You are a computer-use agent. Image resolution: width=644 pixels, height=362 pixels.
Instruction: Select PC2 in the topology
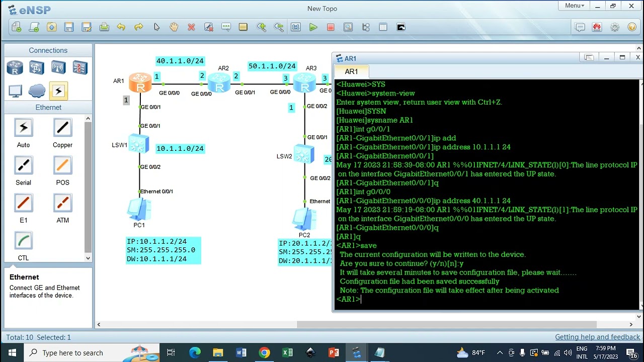[304, 219]
